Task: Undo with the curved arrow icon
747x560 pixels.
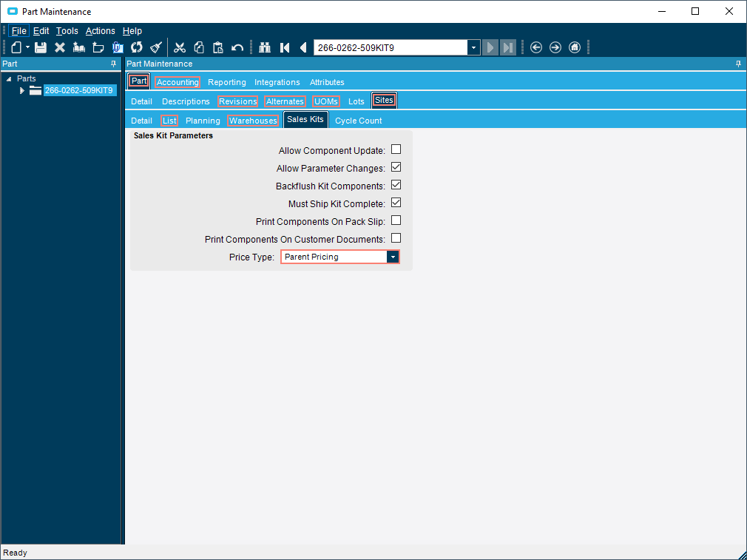Action: [237, 47]
